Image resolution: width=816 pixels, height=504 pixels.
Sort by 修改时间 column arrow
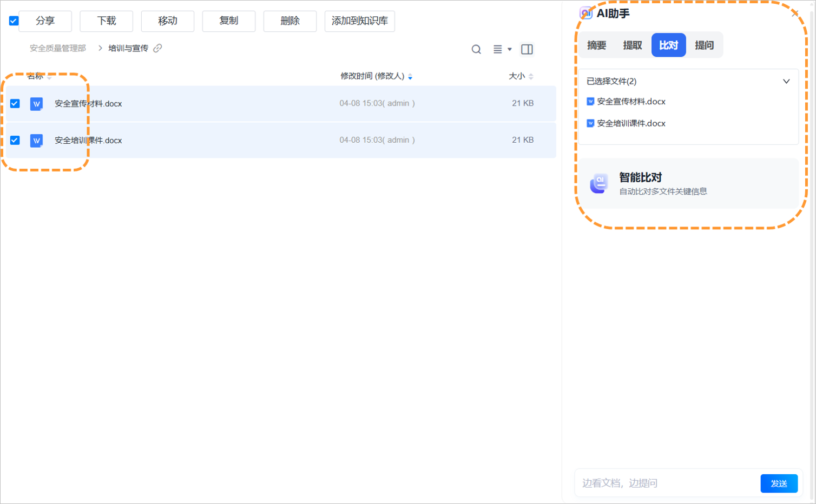(x=410, y=77)
